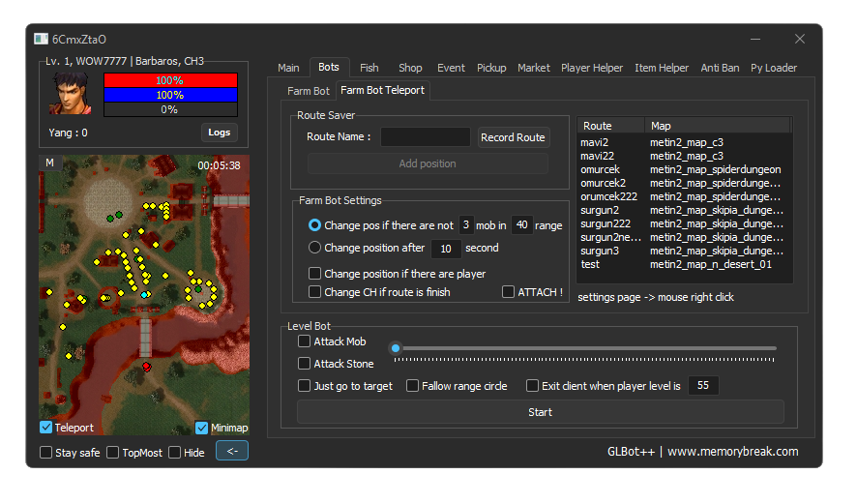This screenshot has height=504, width=857.
Task: Click the red HP bar
Action: [170, 80]
